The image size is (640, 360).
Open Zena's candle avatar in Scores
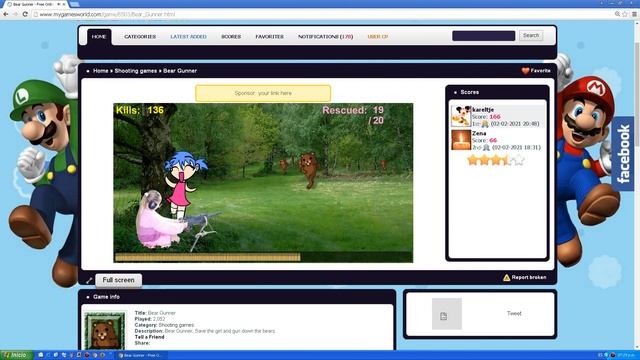coord(461,140)
